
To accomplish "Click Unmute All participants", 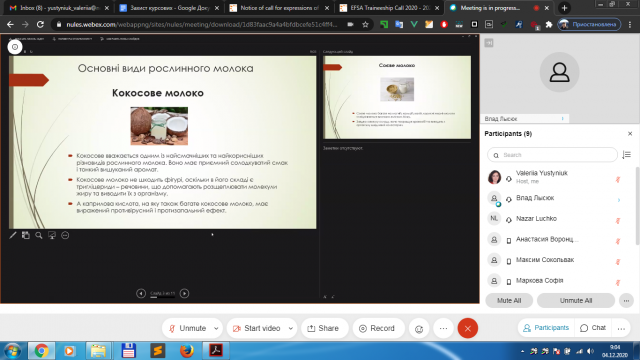I will pyautogui.click(x=576, y=300).
